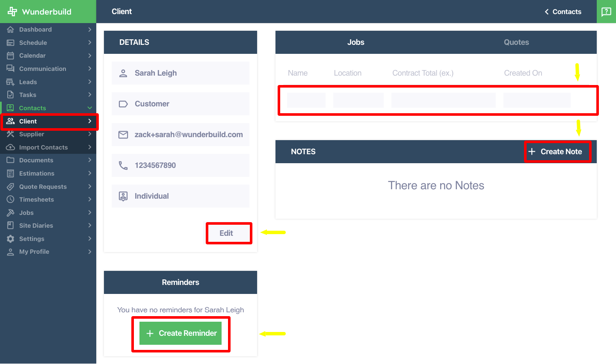Click the Quote Requests tag icon

[x=11, y=187]
